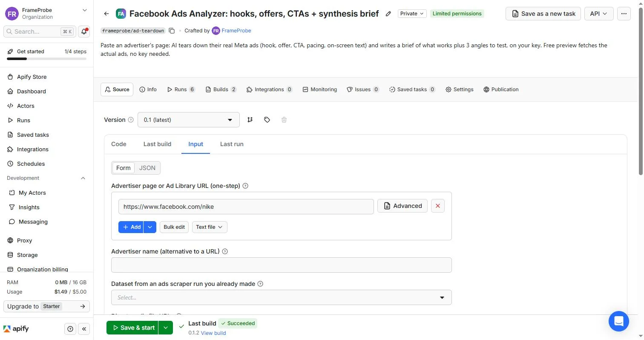Edit the actor title with pencil icon
This screenshot has height=340, width=644.
click(388, 14)
